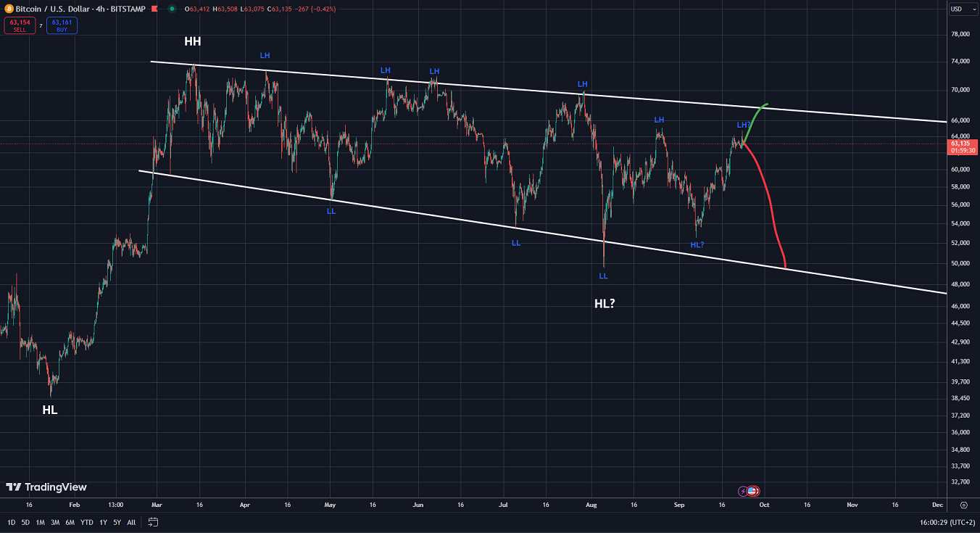This screenshot has width=980, height=533.
Task: Click the spread value 7 between Sell and Buy
Action: click(41, 25)
